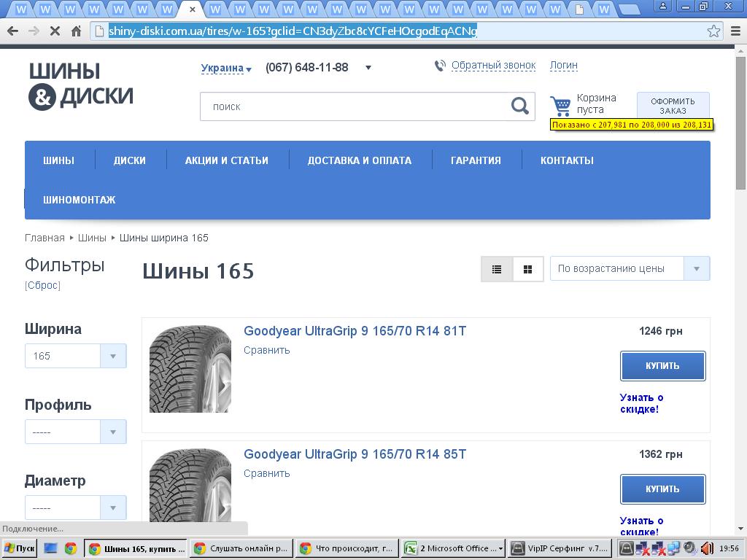Screen dimensions: 747x560
Task: Click Узнать о скидке for 1246 грн tire
Action: click(x=642, y=403)
